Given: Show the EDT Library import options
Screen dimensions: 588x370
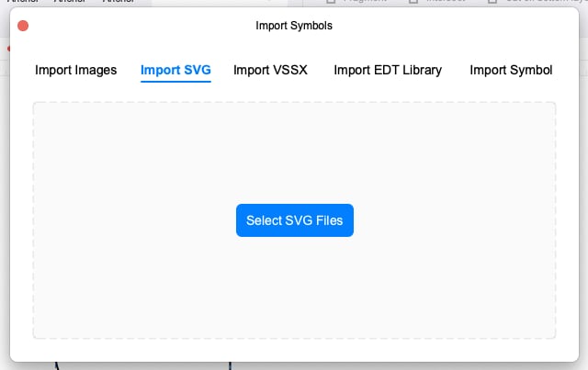Looking at the screenshot, I should [388, 70].
